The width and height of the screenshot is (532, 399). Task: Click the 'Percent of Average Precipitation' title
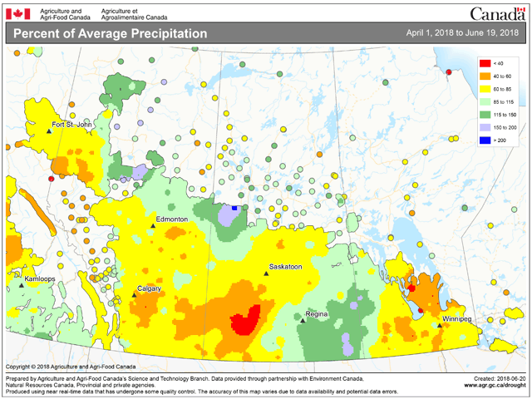coord(110,34)
